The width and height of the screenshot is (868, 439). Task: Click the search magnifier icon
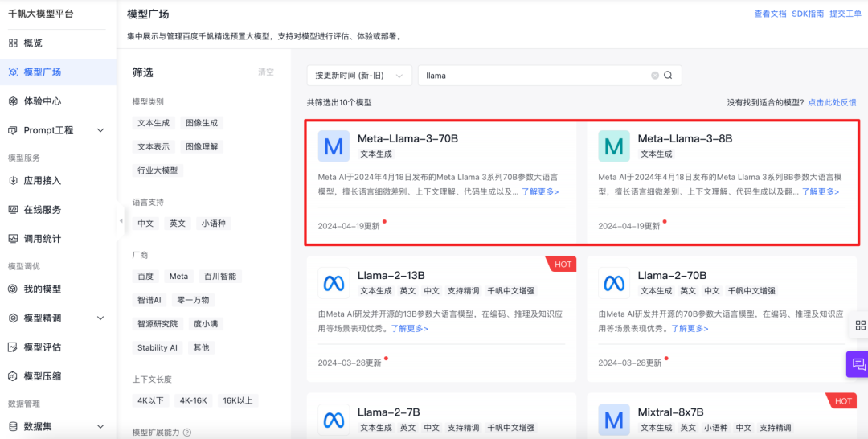668,76
